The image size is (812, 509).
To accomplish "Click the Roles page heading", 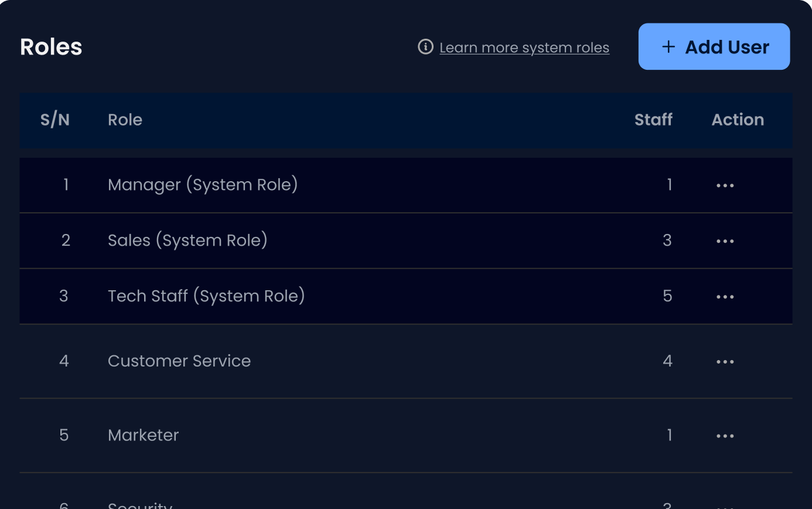I will click(51, 47).
